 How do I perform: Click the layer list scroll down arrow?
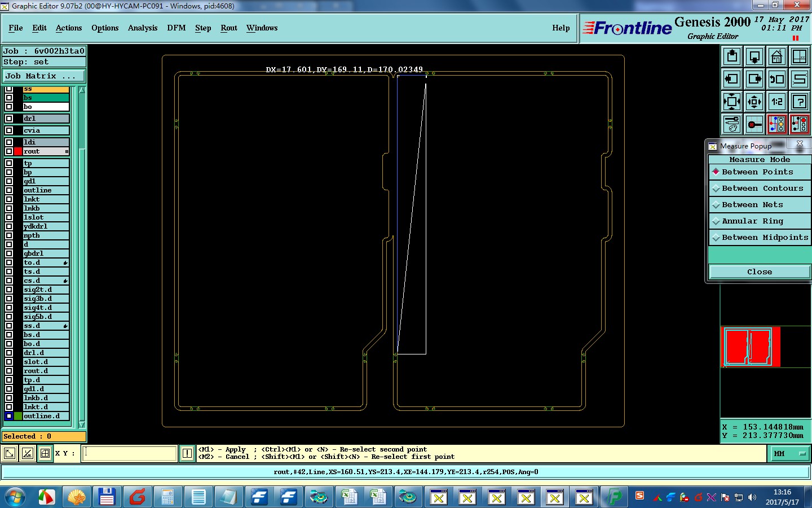coord(82,424)
